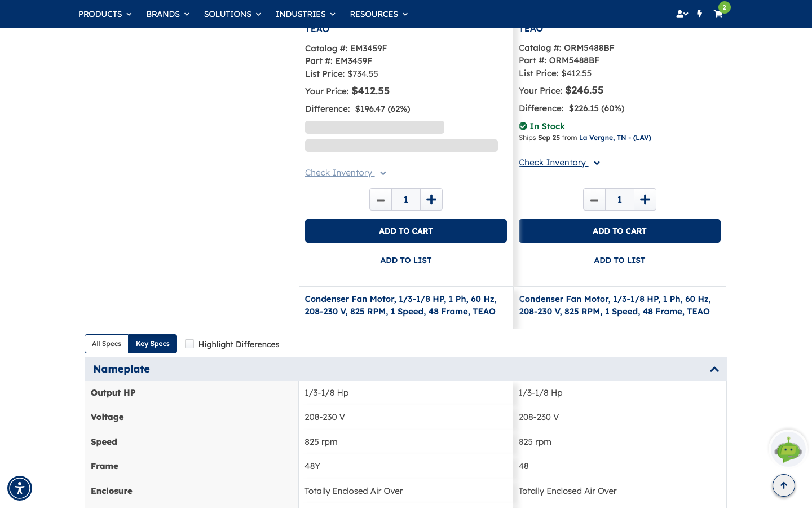Open the SOLUTIONS dropdown menu
This screenshot has height=508, width=812.
(x=232, y=14)
